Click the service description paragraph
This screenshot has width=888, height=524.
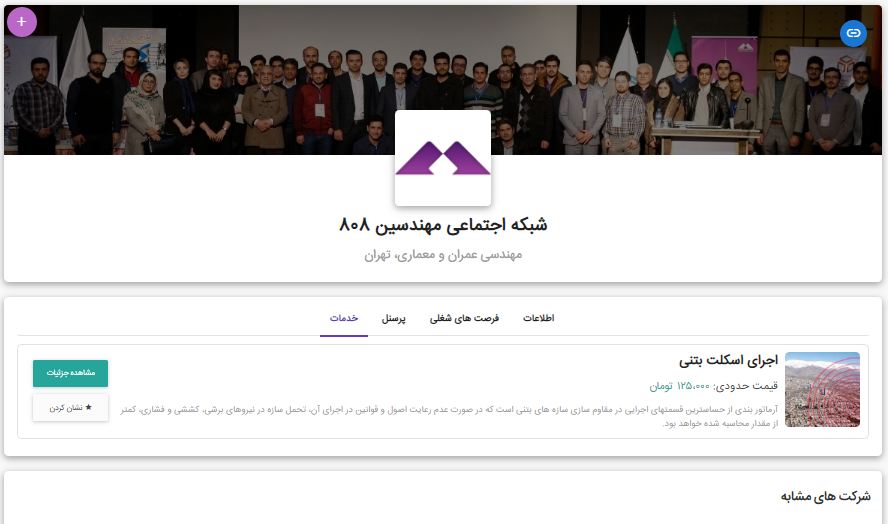[x=449, y=416]
